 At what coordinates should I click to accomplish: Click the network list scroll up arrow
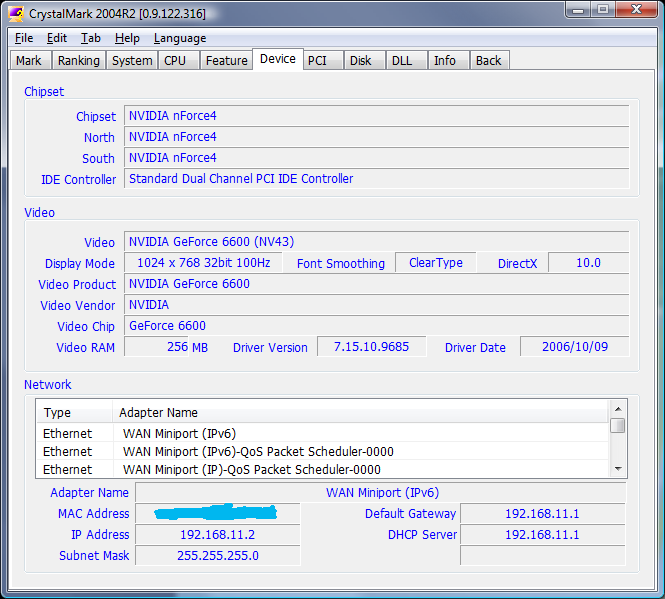(618, 409)
